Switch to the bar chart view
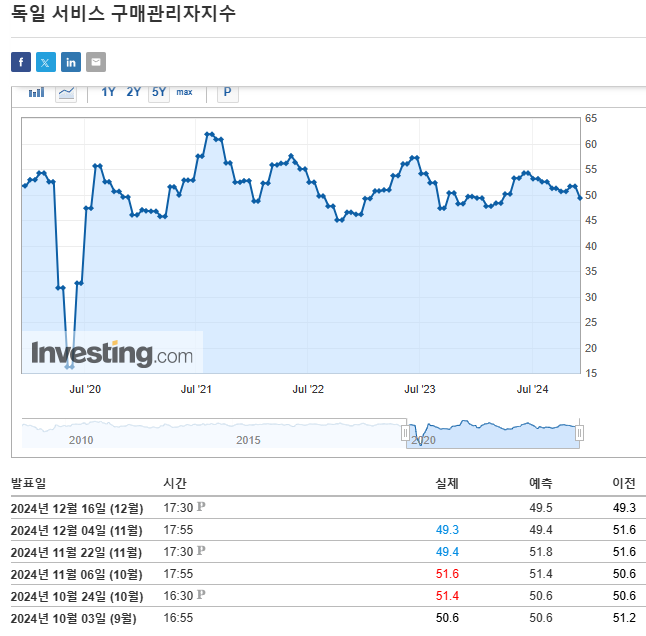This screenshot has width=646, height=636. click(36, 93)
